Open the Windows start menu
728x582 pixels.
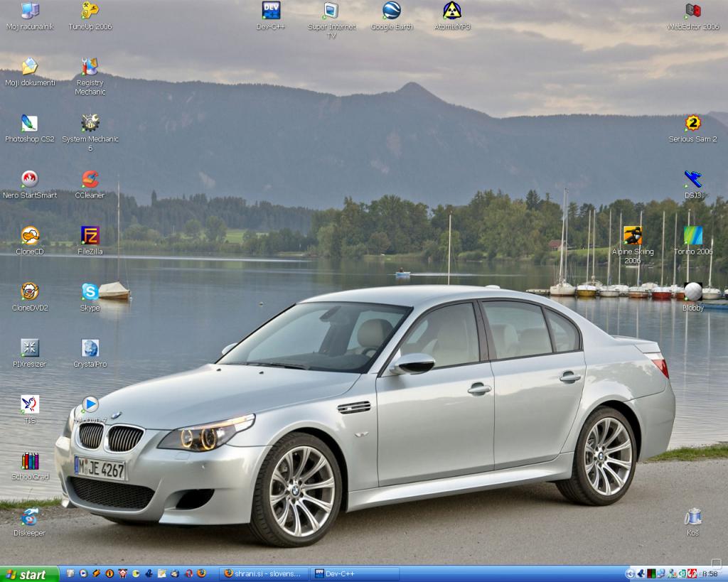30,575
